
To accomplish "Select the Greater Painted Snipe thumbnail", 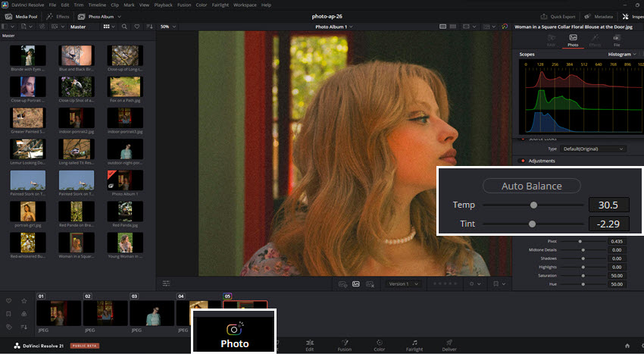I will [x=28, y=118].
